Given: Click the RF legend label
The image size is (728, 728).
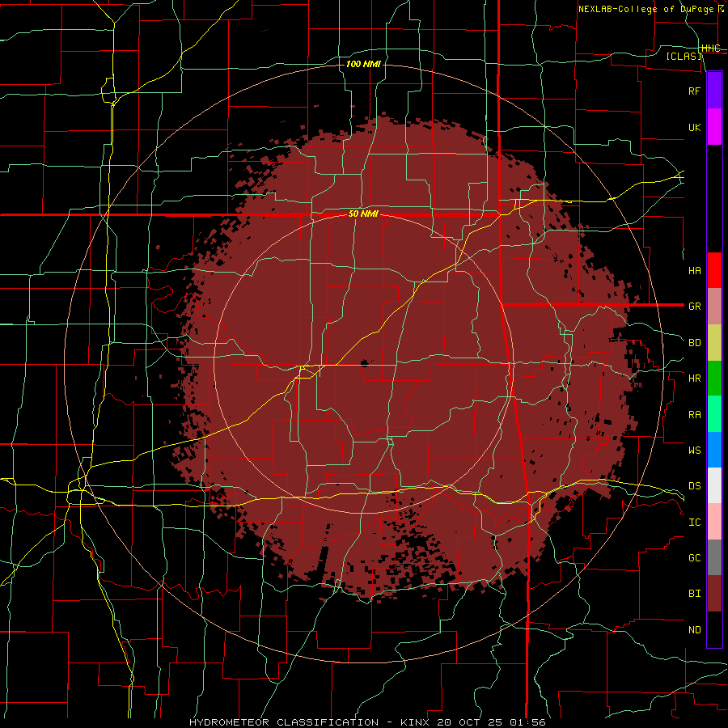Looking at the screenshot, I should (x=694, y=91).
